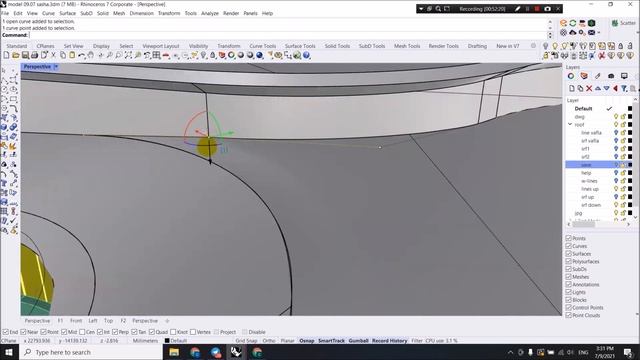Move layer down with the down triangle icon
Screen dimensions: 640x360
607,88
